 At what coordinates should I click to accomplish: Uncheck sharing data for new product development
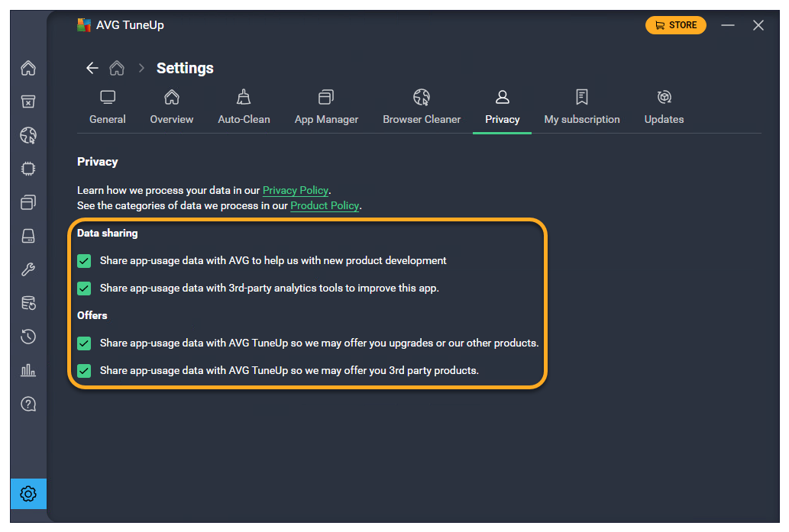84,261
